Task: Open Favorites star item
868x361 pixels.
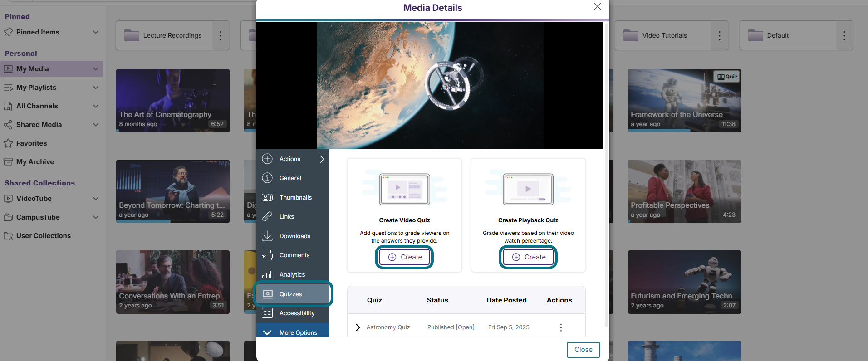Action: [x=31, y=143]
